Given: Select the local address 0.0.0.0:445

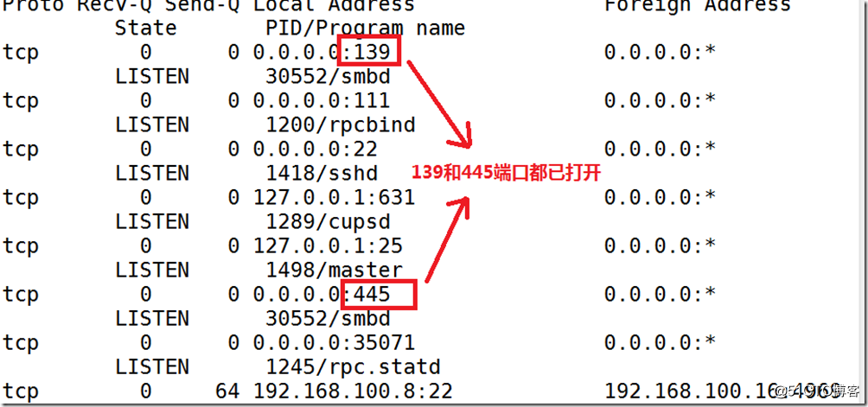Looking at the screenshot, I should (x=322, y=294).
